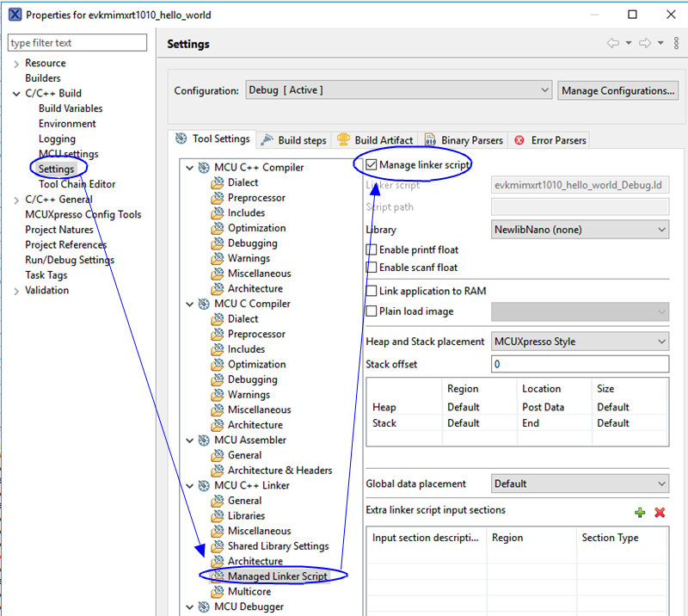Image resolution: width=688 pixels, height=616 pixels.
Task: Switch to the Build steps tab
Action: pyautogui.click(x=293, y=140)
